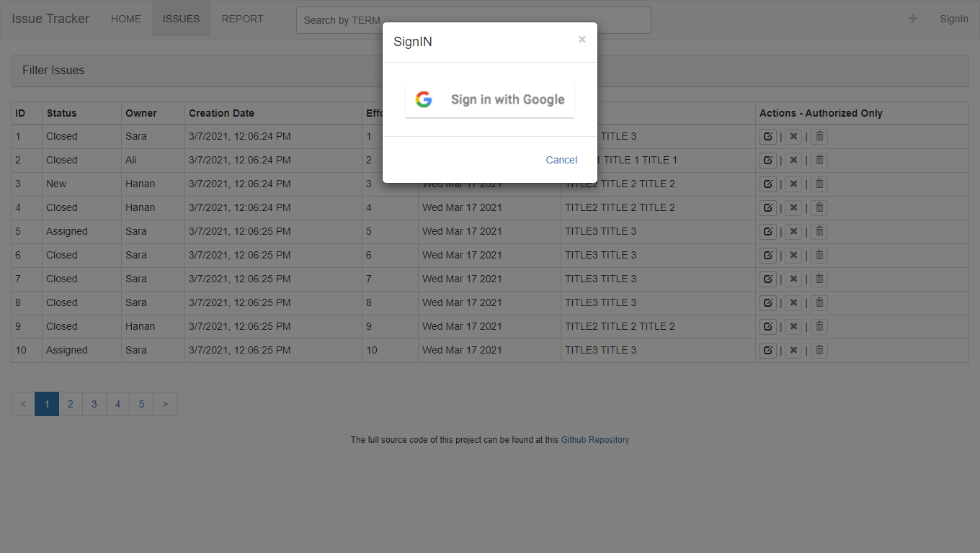Screen dimensions: 980x553
Task: Open the Github Repository link
Action: (x=595, y=440)
